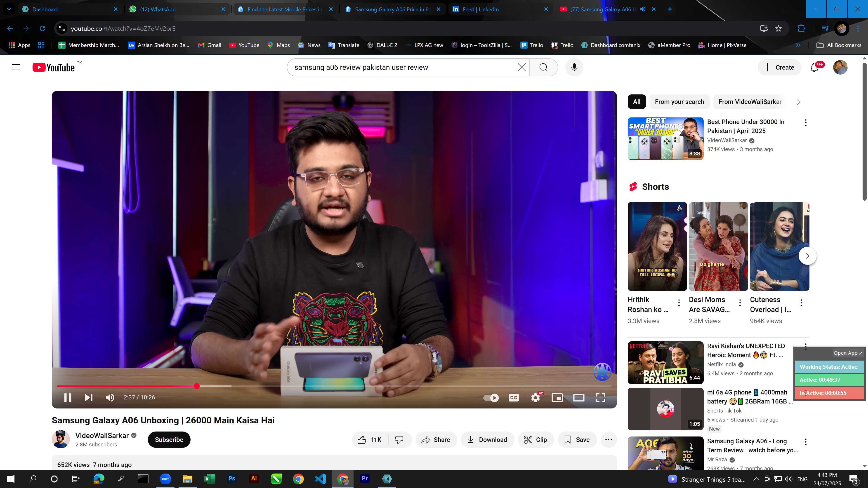Share this video

tap(436, 440)
